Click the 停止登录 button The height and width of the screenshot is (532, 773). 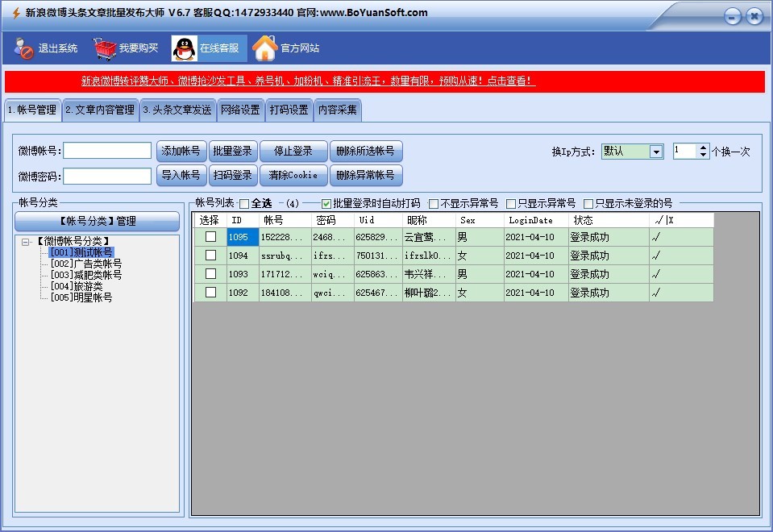tap(293, 152)
